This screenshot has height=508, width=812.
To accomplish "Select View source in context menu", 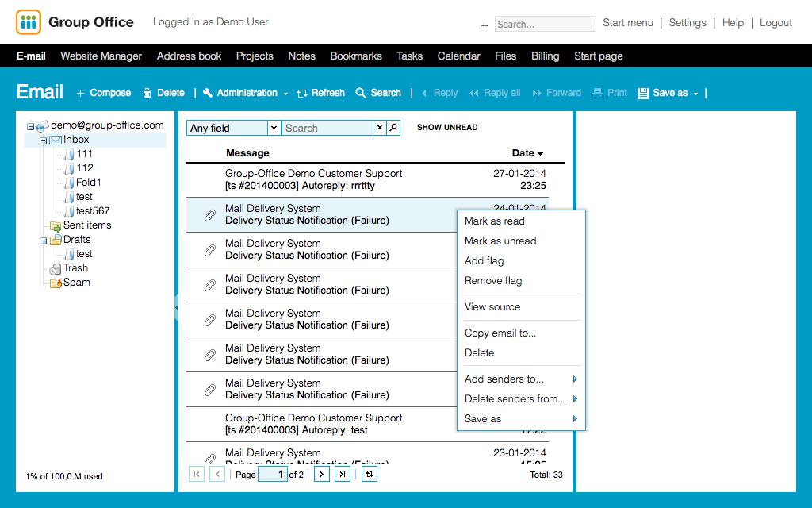I will tap(492, 307).
